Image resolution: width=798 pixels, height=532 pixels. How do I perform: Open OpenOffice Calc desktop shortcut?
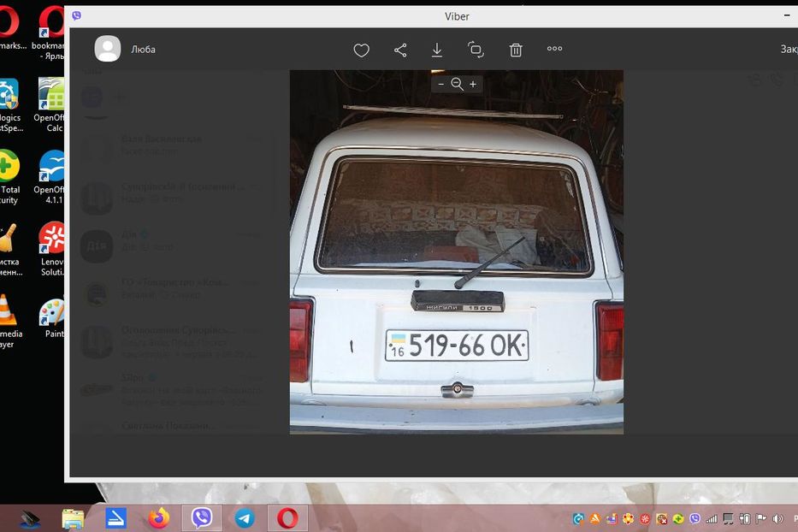click(x=51, y=105)
